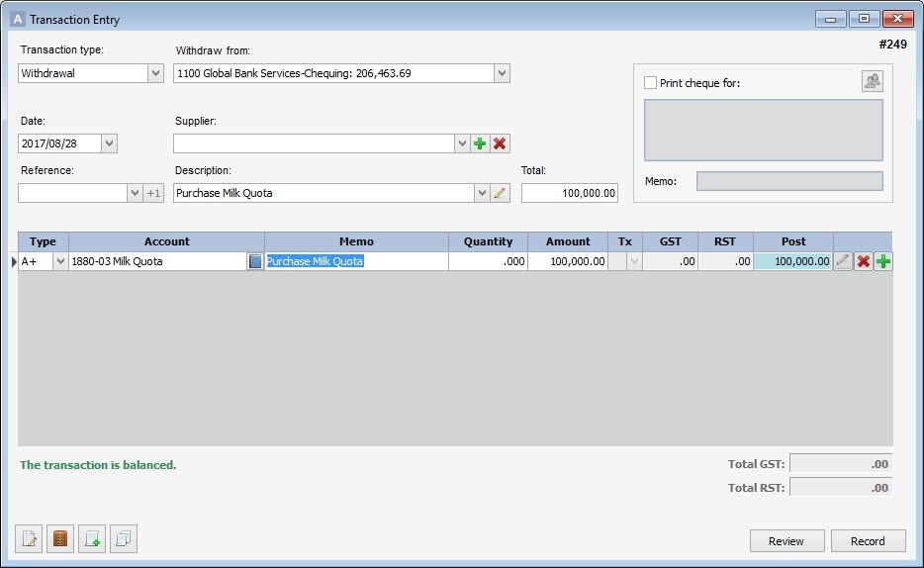Enable the Print cheque for checkbox

click(650, 83)
